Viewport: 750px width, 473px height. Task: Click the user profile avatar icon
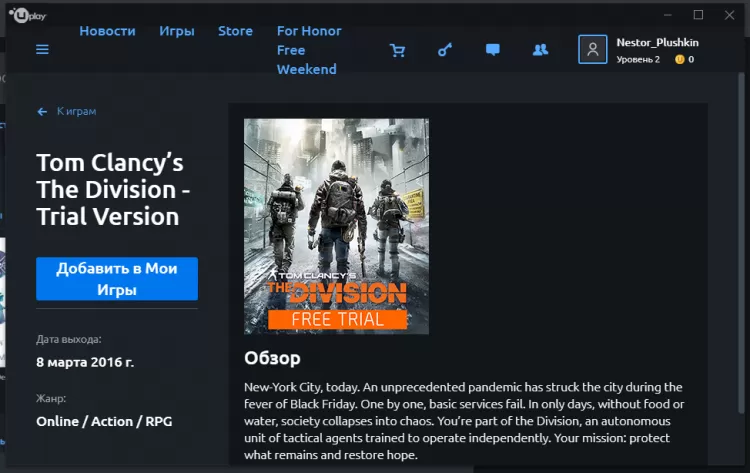[593, 49]
